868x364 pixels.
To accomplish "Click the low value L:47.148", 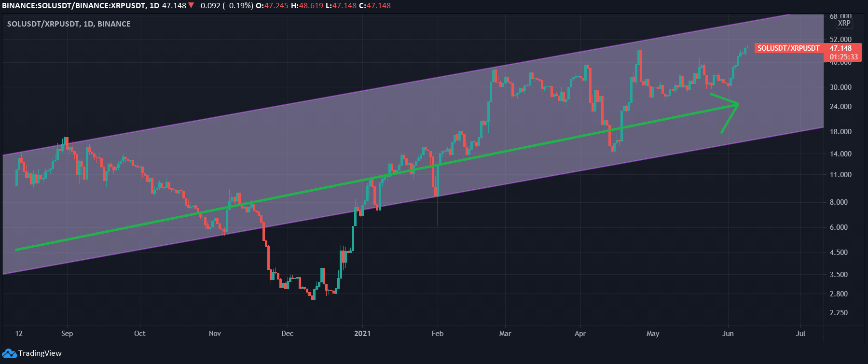I will [341, 6].
